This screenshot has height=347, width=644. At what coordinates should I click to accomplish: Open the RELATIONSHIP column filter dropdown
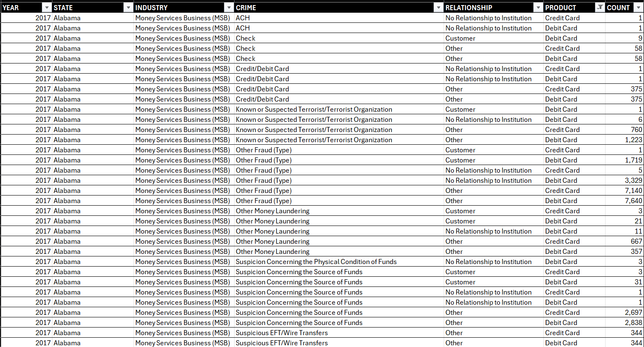coord(538,8)
